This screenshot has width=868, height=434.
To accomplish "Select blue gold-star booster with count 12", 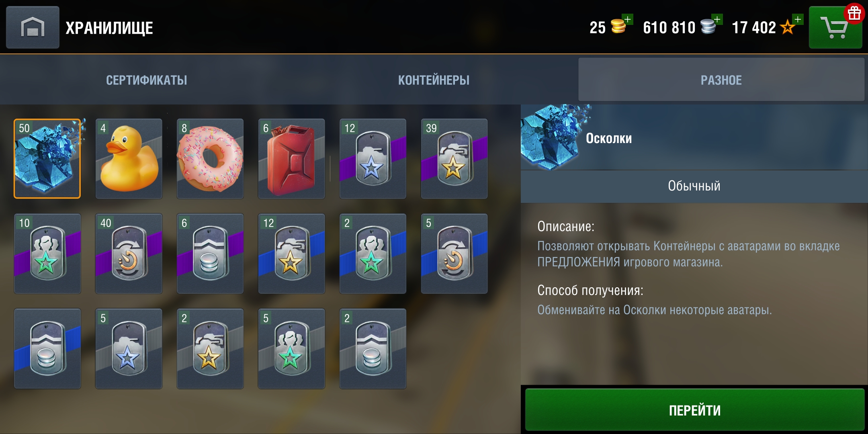I will [291, 254].
